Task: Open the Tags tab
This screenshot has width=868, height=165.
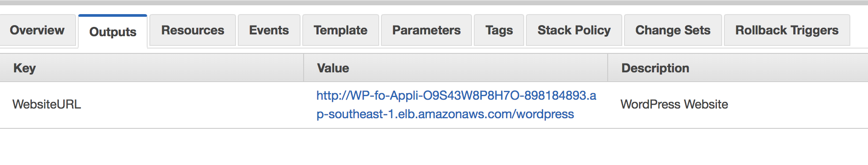Action: 499,30
